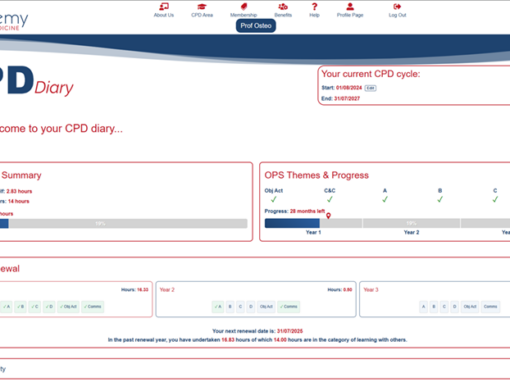Open the CPD Area graduation cap icon
This screenshot has width=510, height=382.
point(202,7)
